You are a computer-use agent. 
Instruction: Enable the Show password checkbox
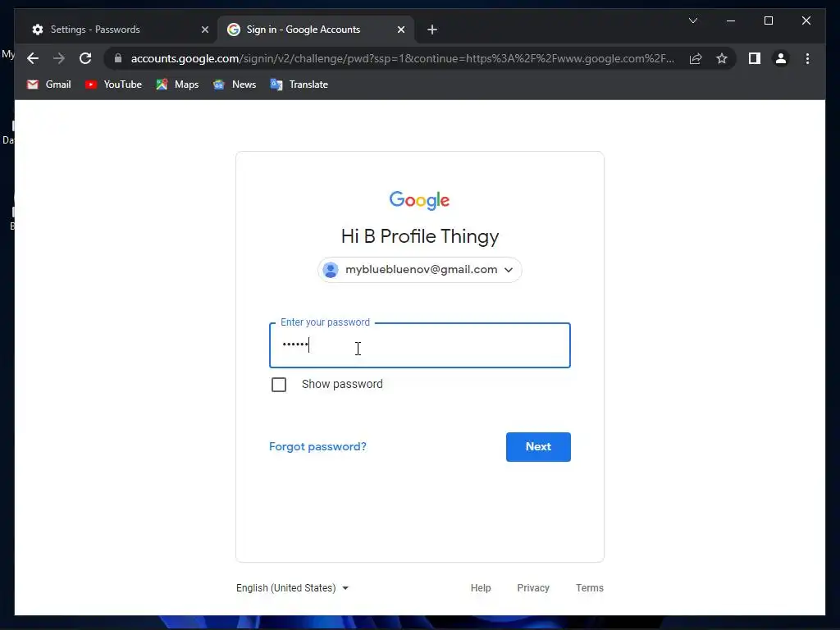(x=279, y=385)
